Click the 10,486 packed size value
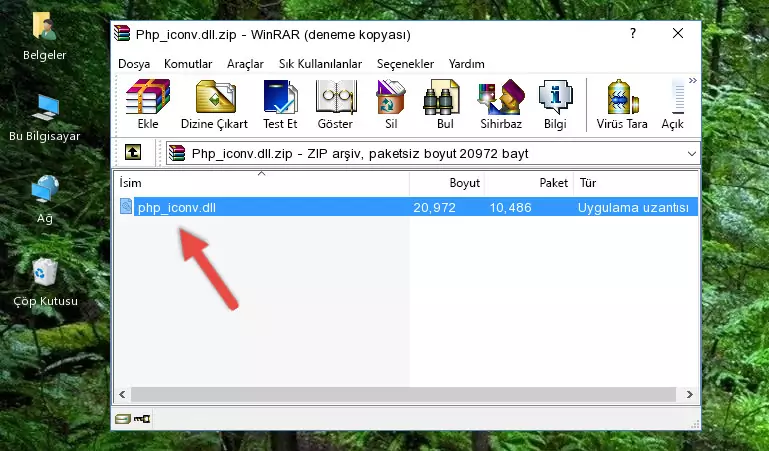The width and height of the screenshot is (769, 451). [x=510, y=207]
